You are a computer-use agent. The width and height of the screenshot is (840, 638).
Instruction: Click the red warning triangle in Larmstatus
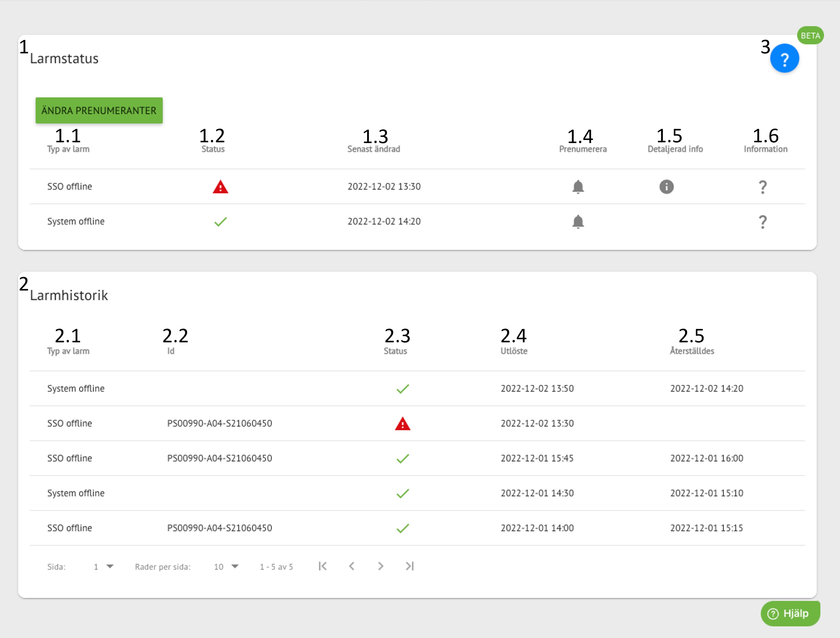click(x=220, y=187)
